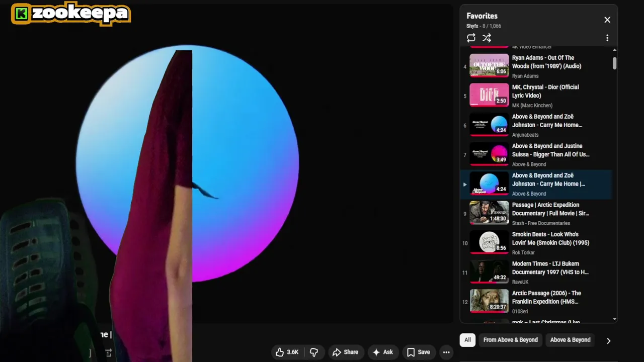The width and height of the screenshot is (644, 362).
Task: Dislike the video with thumbs down
Action: (x=314, y=352)
